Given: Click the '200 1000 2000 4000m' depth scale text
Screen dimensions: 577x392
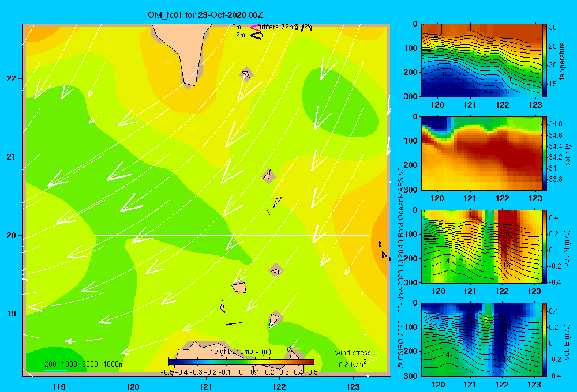Looking at the screenshot, I should [84, 364].
